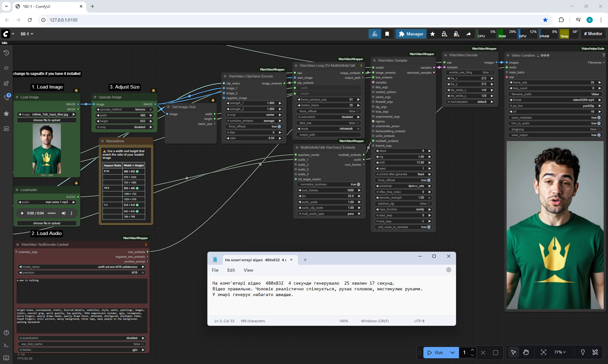
Task: Click the positive prompt text field
Action: coord(82,291)
